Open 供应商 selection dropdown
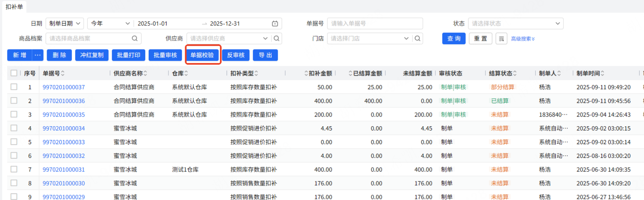The image size is (644, 200). 229,38
